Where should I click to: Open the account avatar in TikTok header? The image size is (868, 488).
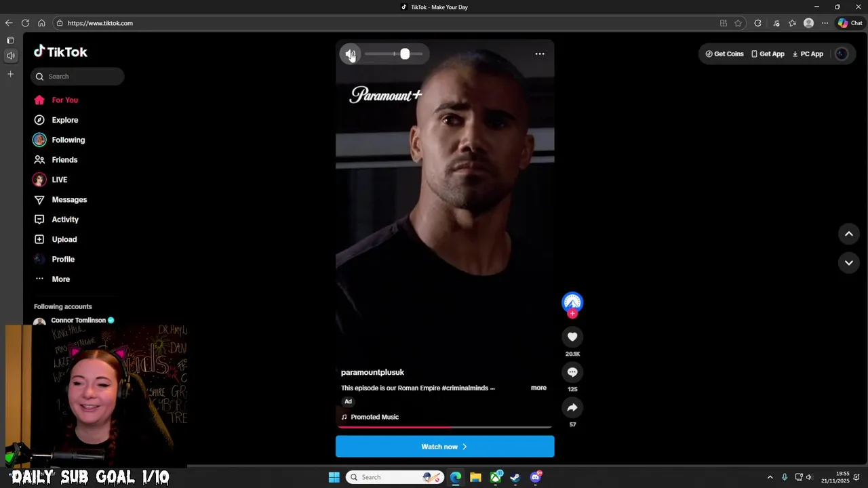(841, 54)
